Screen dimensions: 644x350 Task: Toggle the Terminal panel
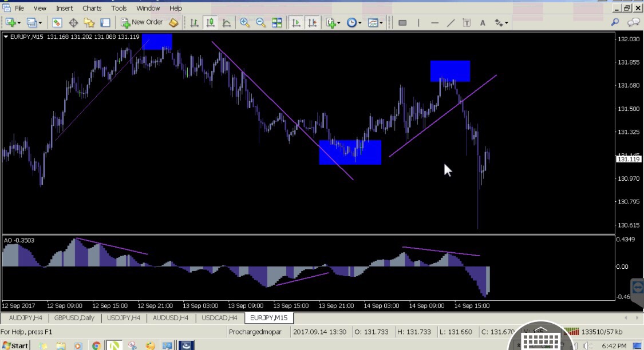[105, 22]
